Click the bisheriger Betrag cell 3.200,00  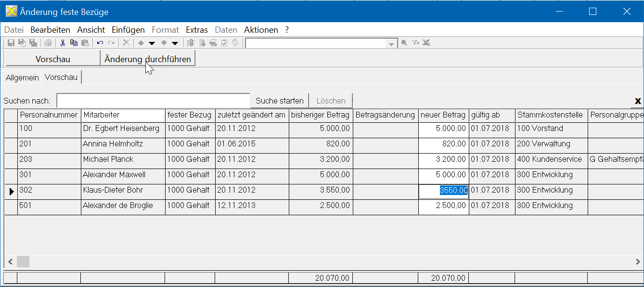click(321, 160)
